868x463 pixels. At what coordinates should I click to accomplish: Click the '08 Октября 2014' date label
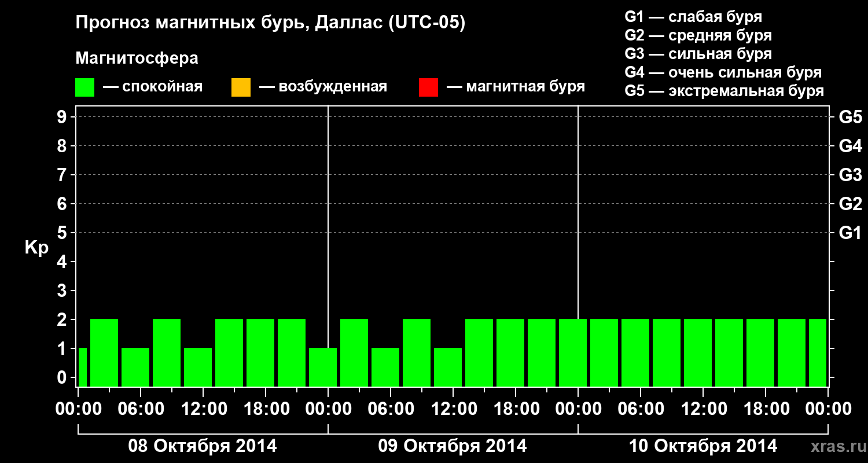point(203,446)
